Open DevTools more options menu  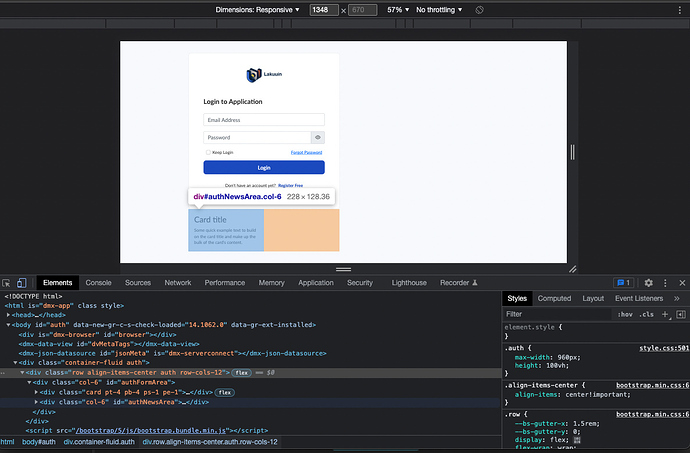point(665,283)
